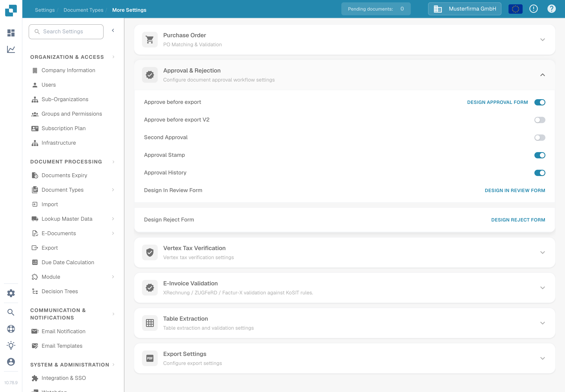Enable the Approve before export V2 toggle
The width and height of the screenshot is (565, 392).
[540, 120]
